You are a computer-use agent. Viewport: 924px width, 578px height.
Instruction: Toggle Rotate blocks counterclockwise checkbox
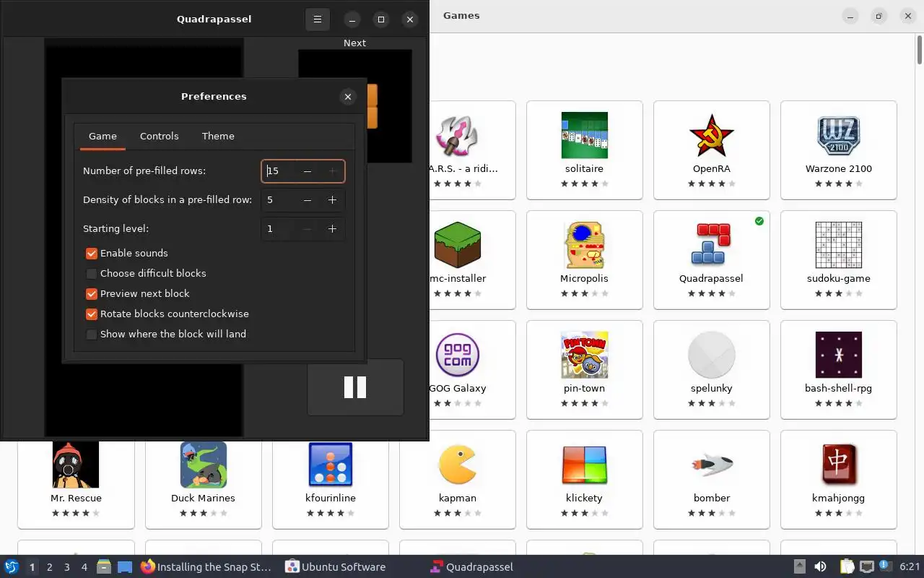(92, 314)
